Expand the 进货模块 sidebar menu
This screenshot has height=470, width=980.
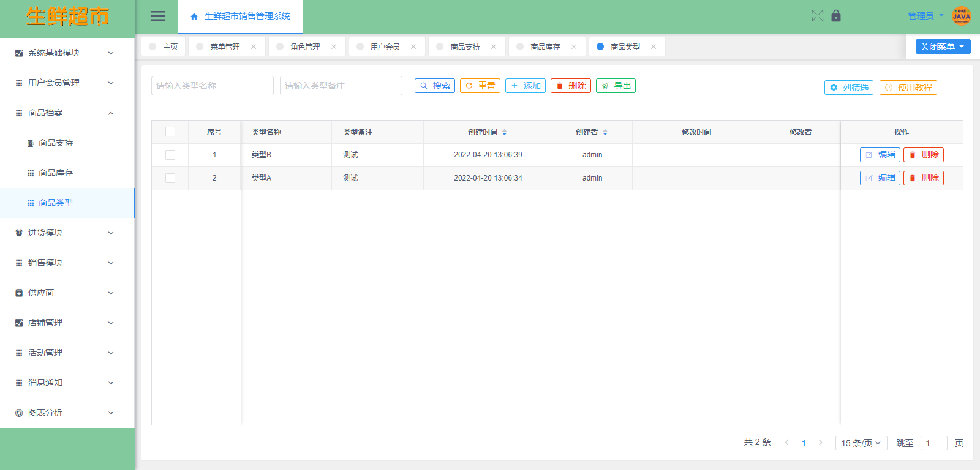[66, 233]
